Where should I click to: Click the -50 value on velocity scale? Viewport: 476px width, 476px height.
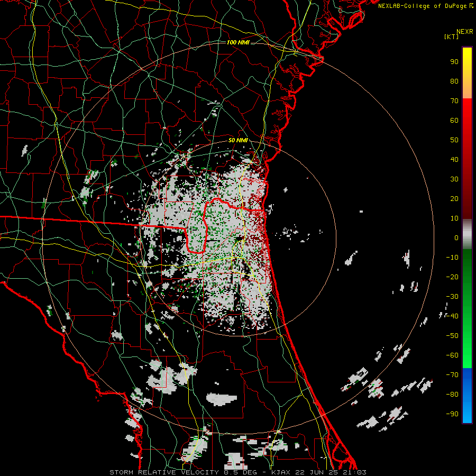tap(452, 335)
